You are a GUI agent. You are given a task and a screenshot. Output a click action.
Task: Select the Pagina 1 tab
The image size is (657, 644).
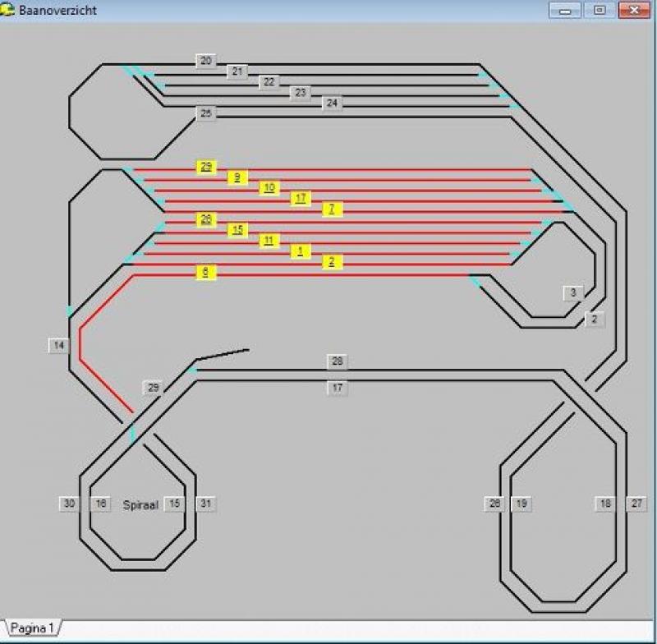click(x=32, y=628)
